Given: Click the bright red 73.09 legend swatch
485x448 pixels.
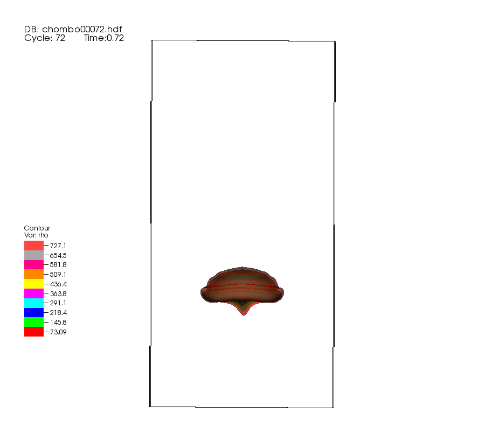Looking at the screenshot, I should click(x=33, y=332).
